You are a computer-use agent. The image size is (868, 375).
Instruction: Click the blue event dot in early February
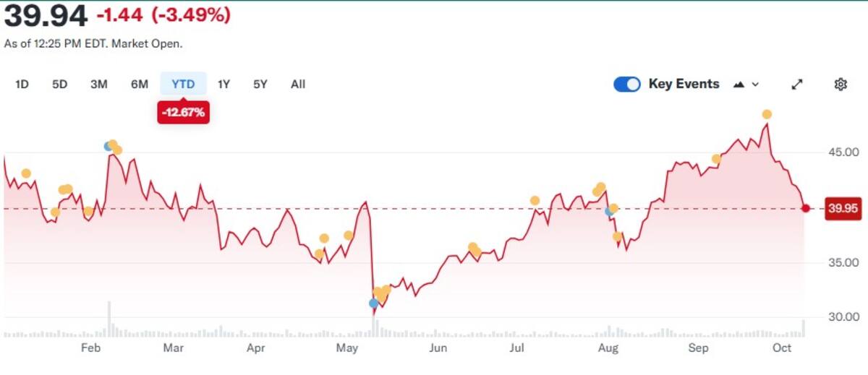click(109, 146)
